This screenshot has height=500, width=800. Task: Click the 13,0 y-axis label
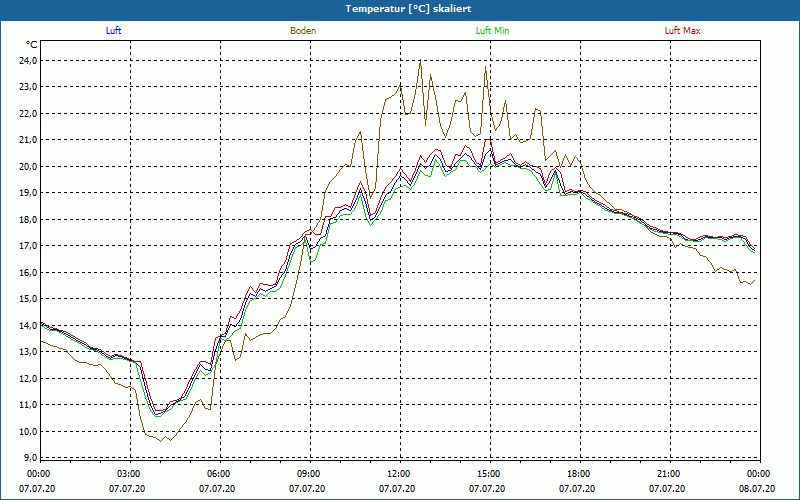pos(29,352)
